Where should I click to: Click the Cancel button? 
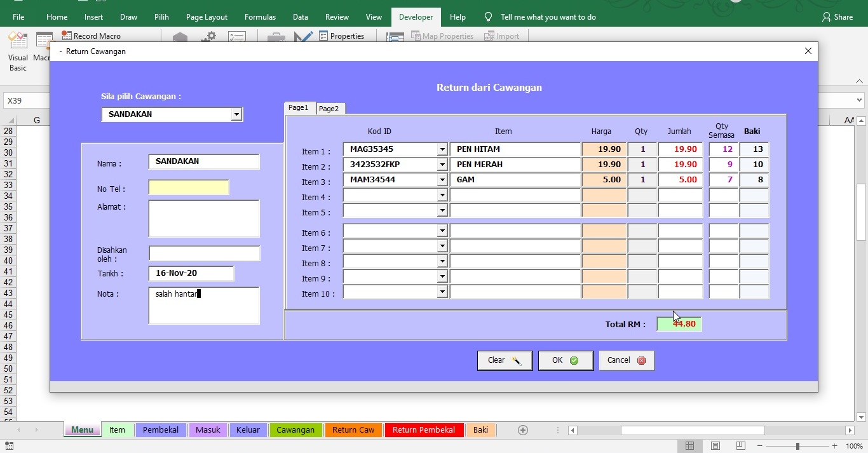[x=627, y=360]
